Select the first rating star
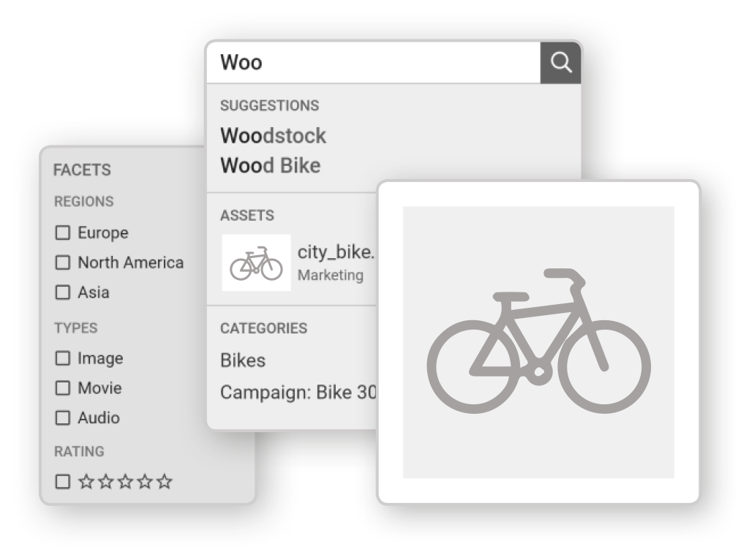This screenshot has height=560, width=749. tap(86, 481)
